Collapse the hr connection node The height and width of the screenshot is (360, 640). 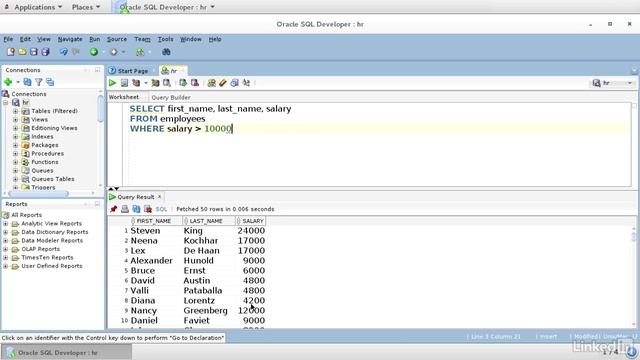tap(6, 102)
